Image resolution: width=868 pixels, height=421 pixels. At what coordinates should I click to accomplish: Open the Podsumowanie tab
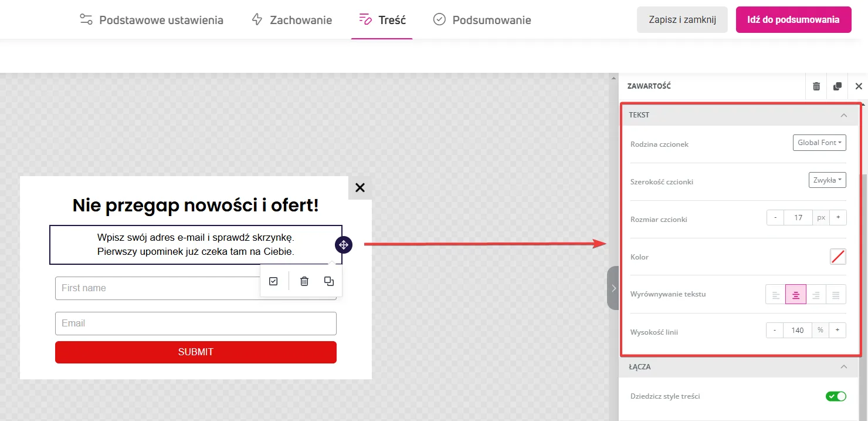coord(482,20)
